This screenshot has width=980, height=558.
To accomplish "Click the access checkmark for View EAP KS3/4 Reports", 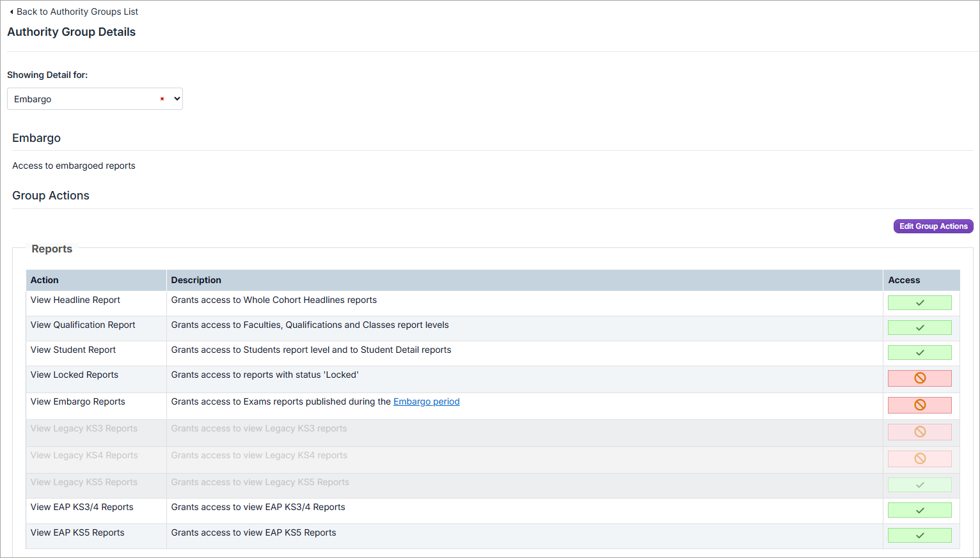I will [919, 510].
